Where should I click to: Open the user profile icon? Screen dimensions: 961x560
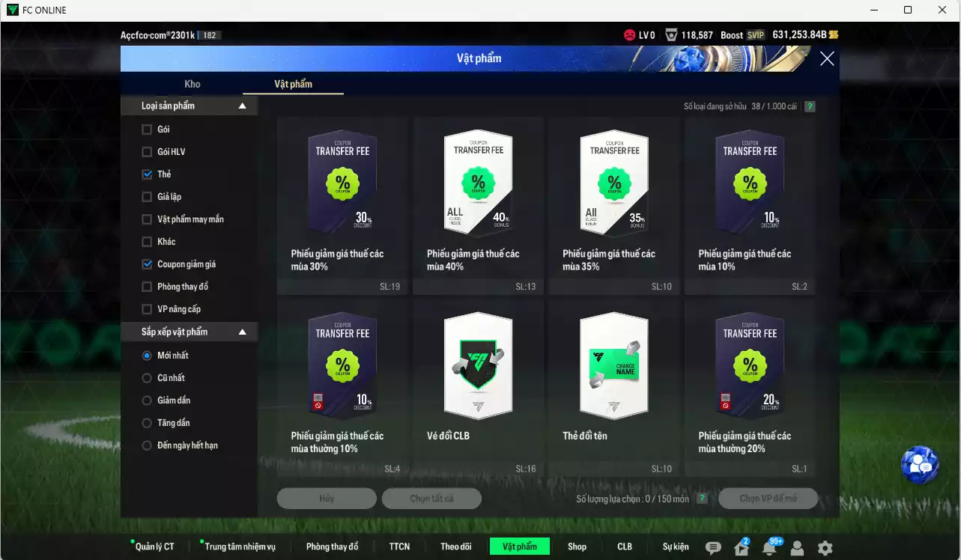tap(795, 547)
